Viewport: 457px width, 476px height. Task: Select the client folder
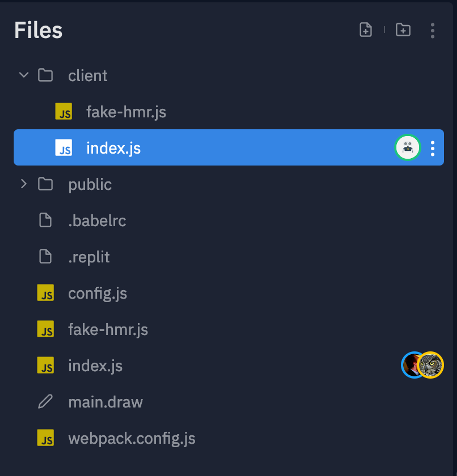coord(87,76)
